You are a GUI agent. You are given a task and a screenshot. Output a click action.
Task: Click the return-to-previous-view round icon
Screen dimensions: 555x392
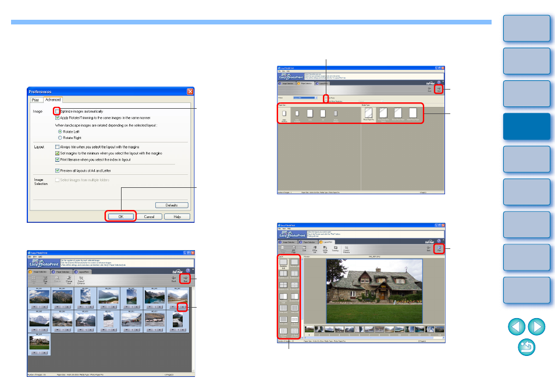point(526,347)
